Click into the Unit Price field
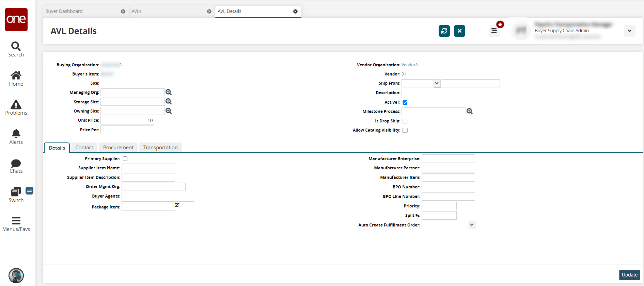 point(127,120)
